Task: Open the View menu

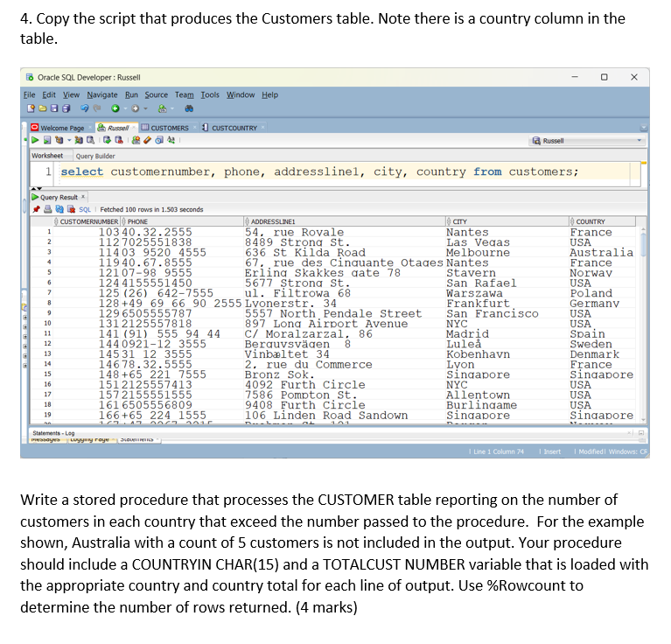Action: (x=71, y=94)
